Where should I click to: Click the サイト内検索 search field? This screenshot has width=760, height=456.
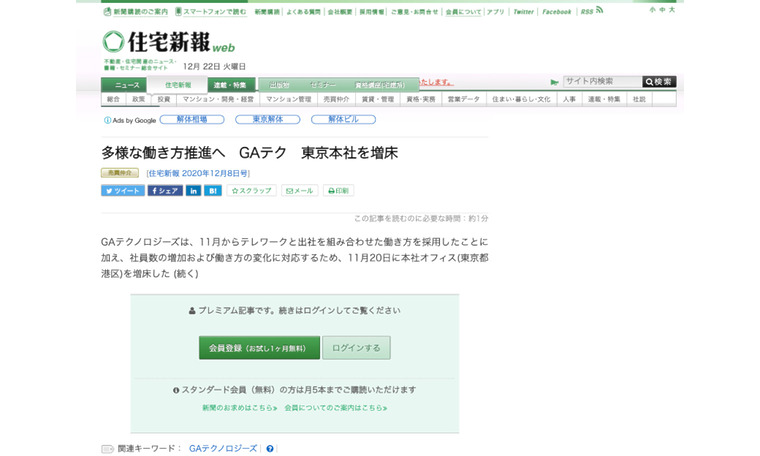[x=601, y=81]
